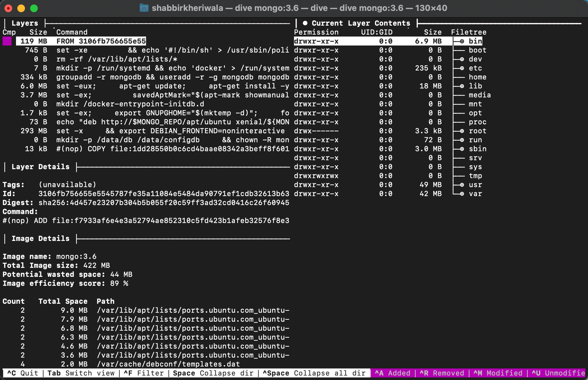Image resolution: width=588 pixels, height=380 pixels.
Task: Click the expand icon next to root
Action: coord(462,131)
